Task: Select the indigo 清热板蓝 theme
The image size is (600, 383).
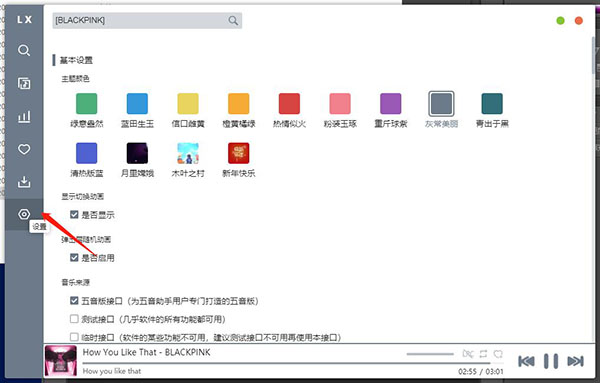Action: (x=86, y=153)
